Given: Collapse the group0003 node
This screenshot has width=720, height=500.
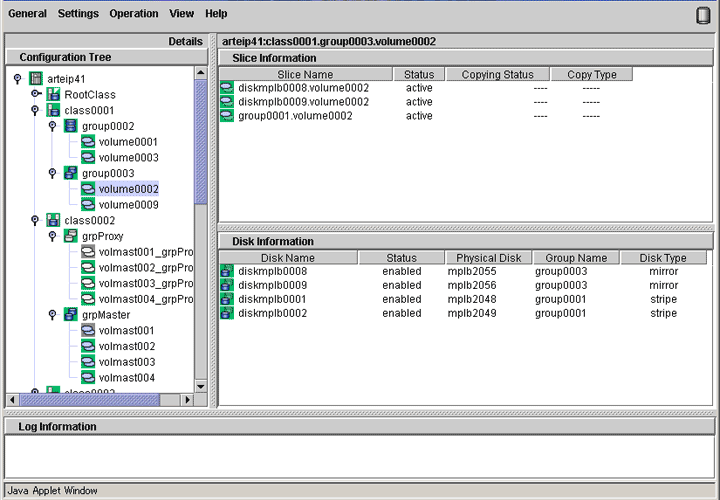Looking at the screenshot, I should [52, 173].
